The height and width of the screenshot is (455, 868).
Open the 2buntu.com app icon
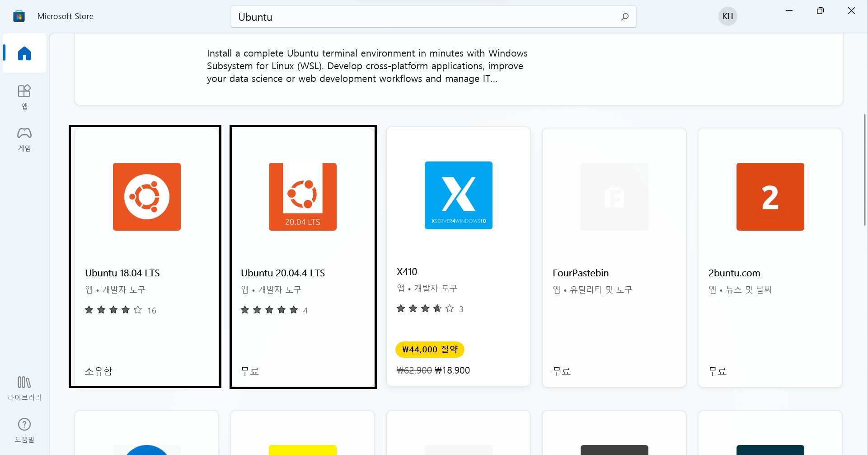tap(770, 197)
